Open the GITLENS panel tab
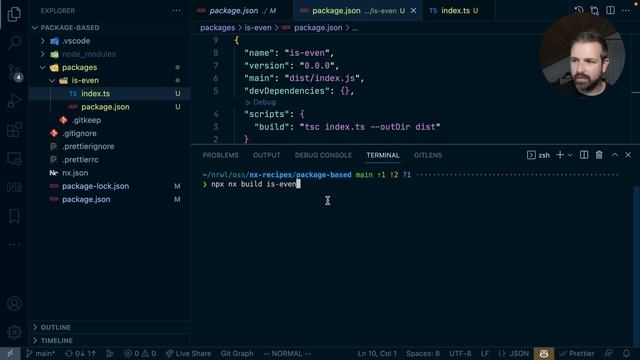640x360 pixels. tap(428, 155)
